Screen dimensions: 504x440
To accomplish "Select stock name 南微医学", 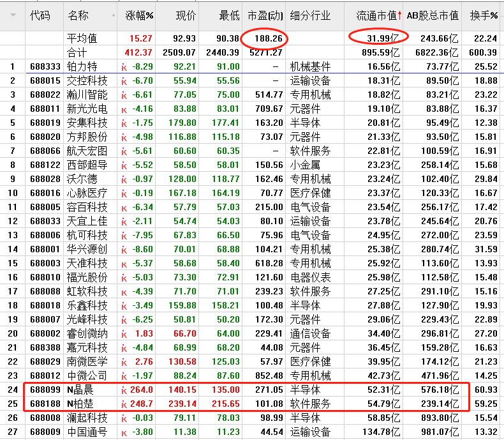I will click(87, 361).
